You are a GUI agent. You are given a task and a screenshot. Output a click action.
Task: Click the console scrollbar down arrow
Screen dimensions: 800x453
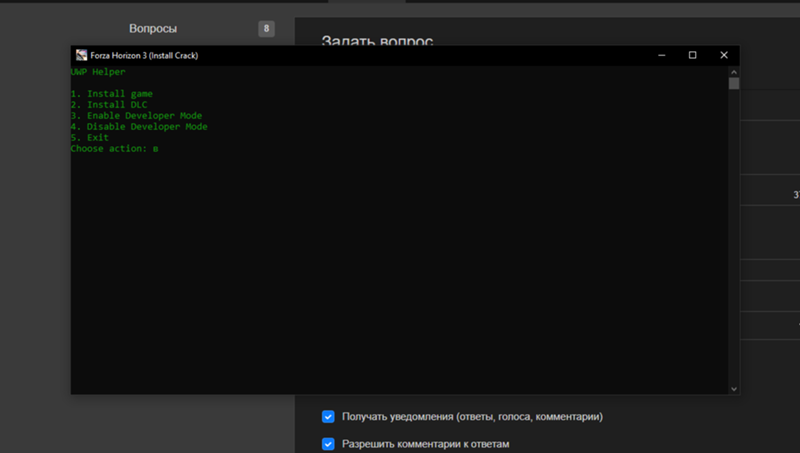point(734,389)
